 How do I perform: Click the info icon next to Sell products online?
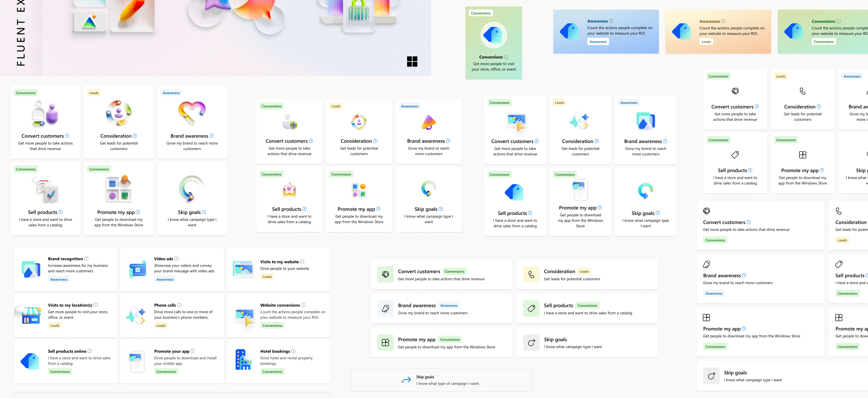(x=90, y=351)
